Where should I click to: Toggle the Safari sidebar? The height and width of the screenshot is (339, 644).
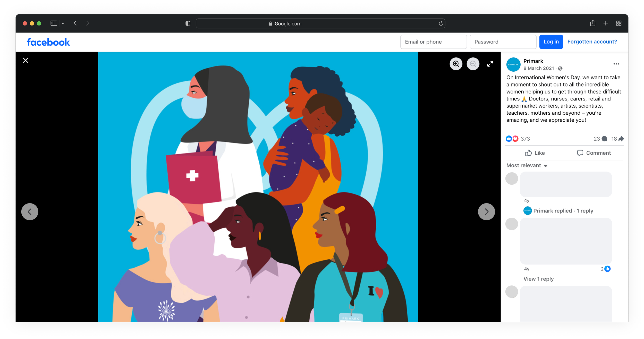click(54, 23)
